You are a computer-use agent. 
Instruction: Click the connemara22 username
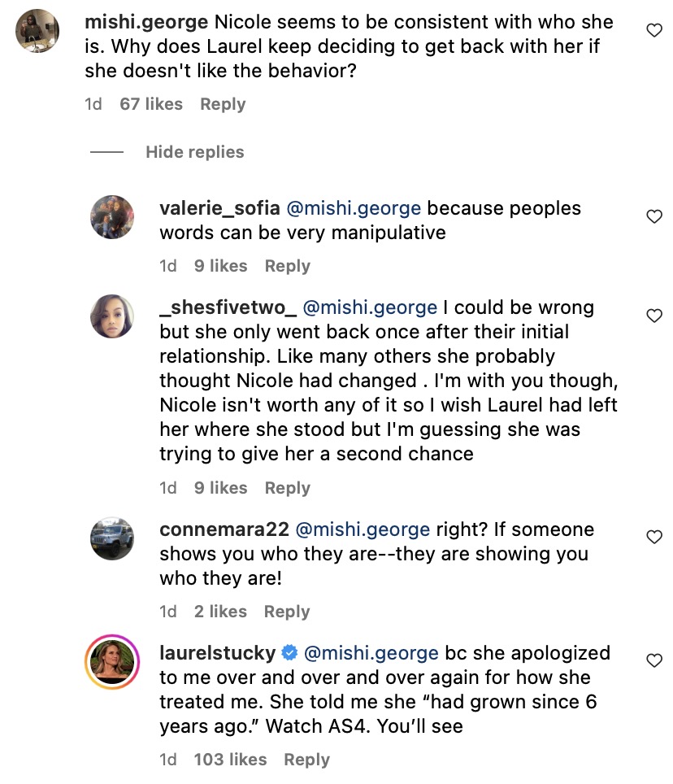[224, 529]
